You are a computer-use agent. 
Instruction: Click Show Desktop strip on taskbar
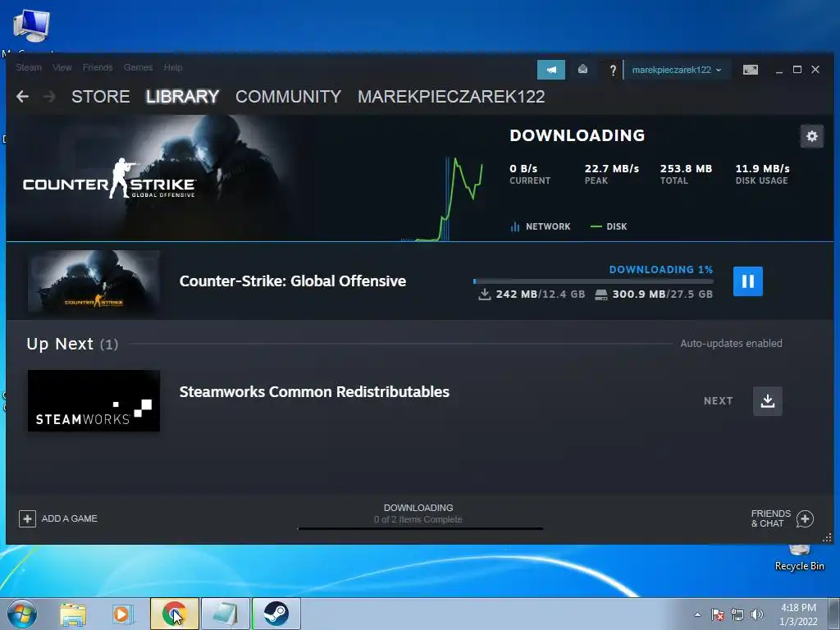(x=834, y=614)
